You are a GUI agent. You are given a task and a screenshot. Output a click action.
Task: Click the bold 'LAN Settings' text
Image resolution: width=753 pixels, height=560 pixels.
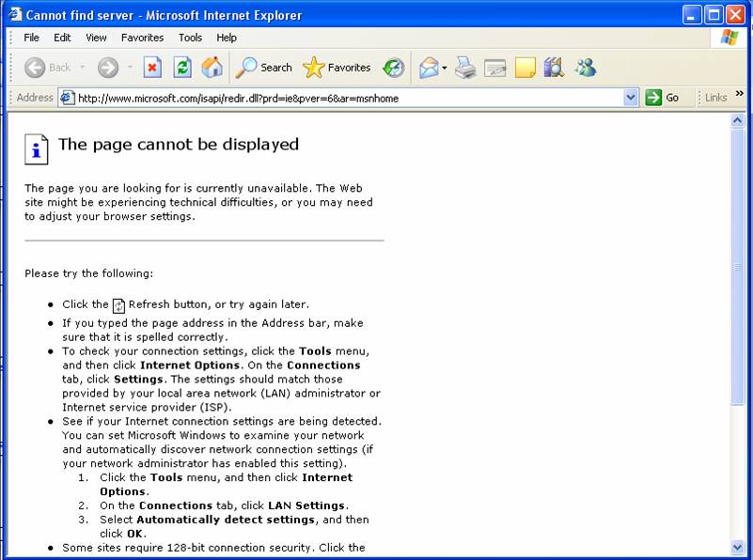pyautogui.click(x=306, y=506)
